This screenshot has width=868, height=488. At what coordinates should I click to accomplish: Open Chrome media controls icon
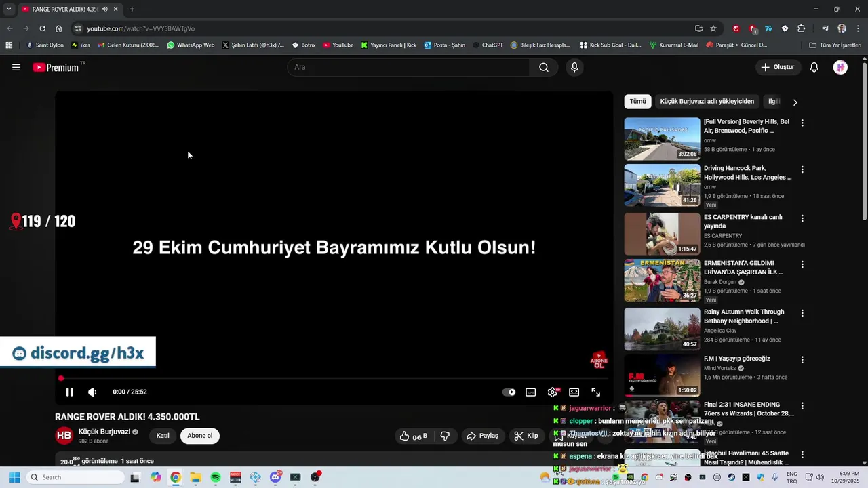point(825,28)
